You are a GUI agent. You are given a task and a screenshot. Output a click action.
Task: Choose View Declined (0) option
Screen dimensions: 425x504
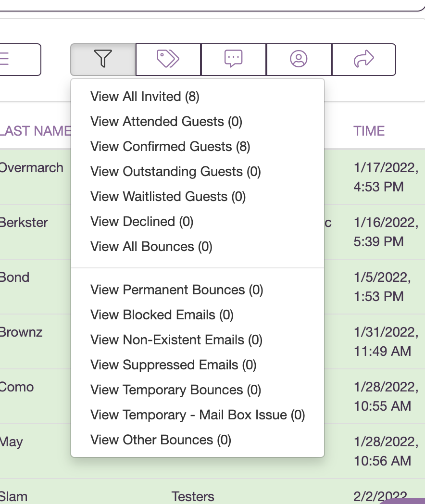[142, 222]
